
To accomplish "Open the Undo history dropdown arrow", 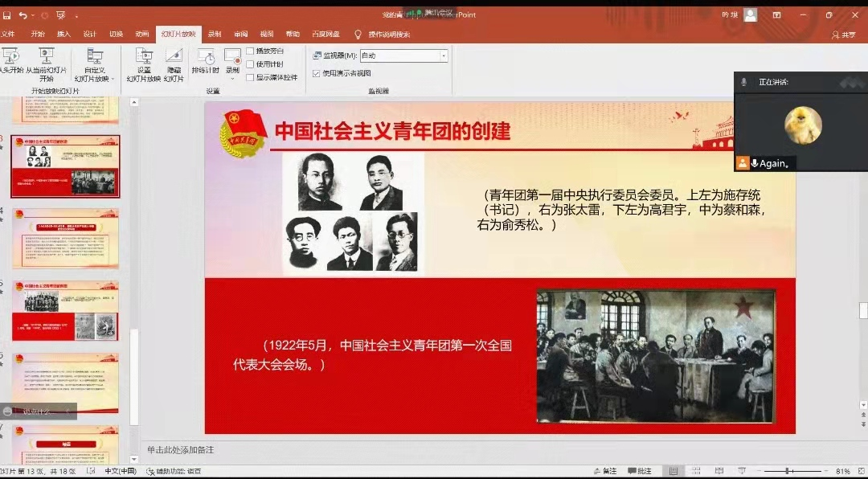I will 33,16.
